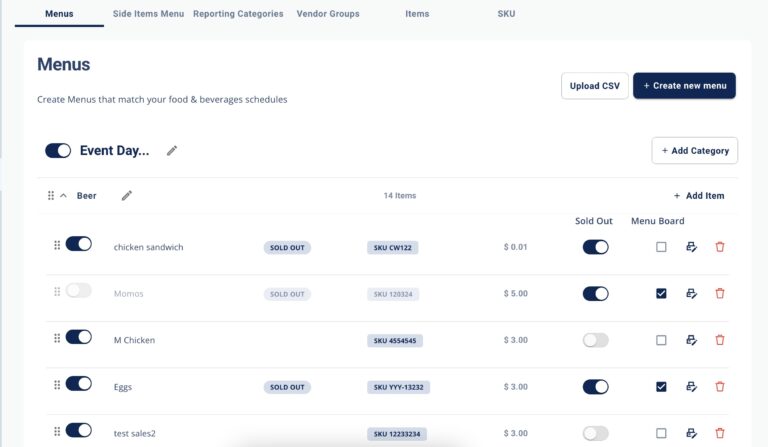Viewport: 768px width, 447px height.
Task: Open edit icon for test sales2
Action: click(691, 433)
